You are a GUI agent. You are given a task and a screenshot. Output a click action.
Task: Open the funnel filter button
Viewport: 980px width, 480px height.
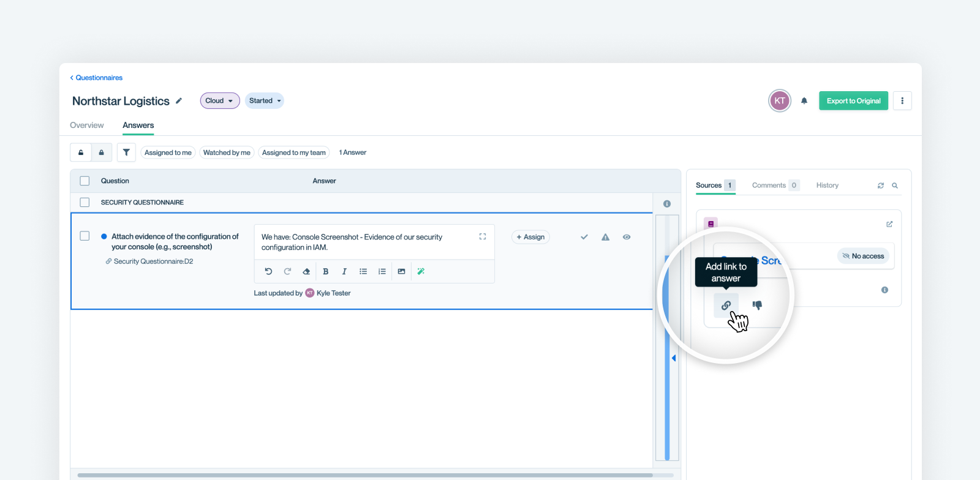coord(126,152)
